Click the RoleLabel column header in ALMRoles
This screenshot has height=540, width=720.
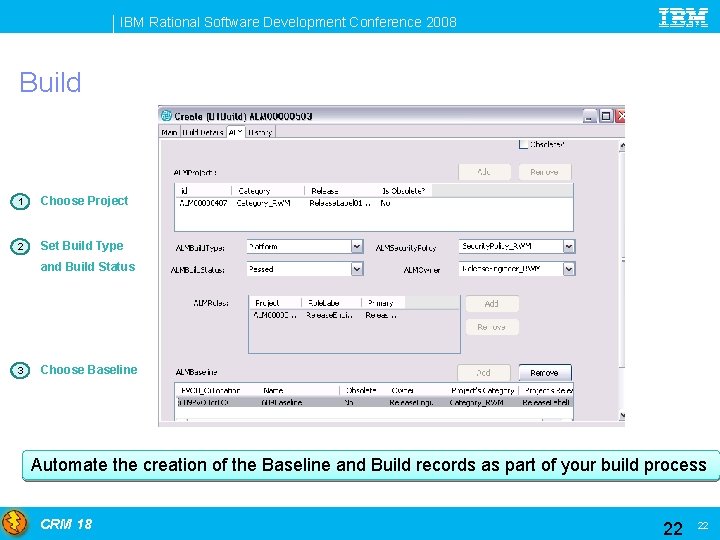pyautogui.click(x=332, y=303)
